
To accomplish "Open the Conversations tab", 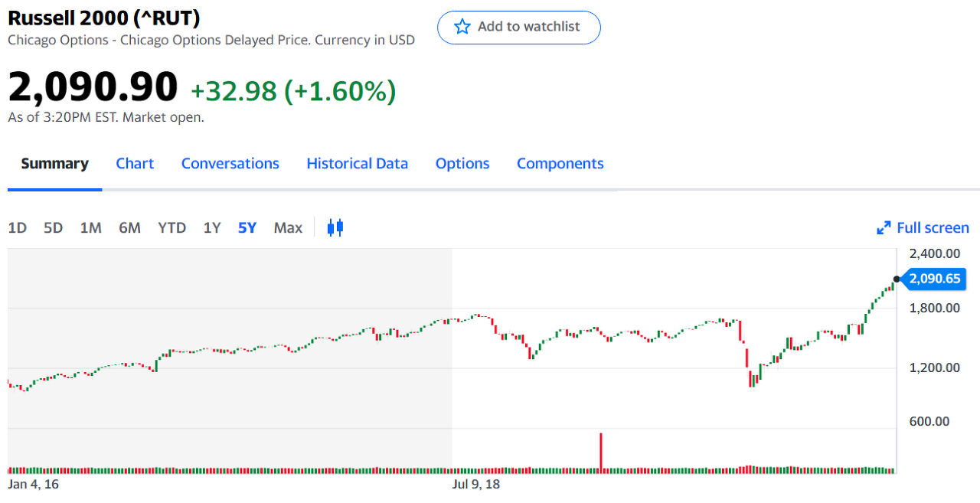I will pos(230,164).
